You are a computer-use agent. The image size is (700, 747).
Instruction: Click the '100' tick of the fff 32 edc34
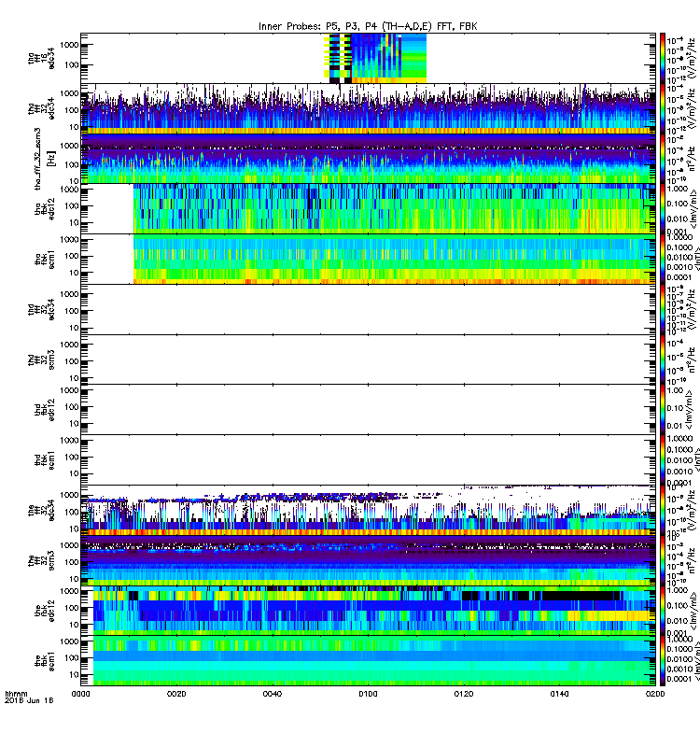click(72, 512)
